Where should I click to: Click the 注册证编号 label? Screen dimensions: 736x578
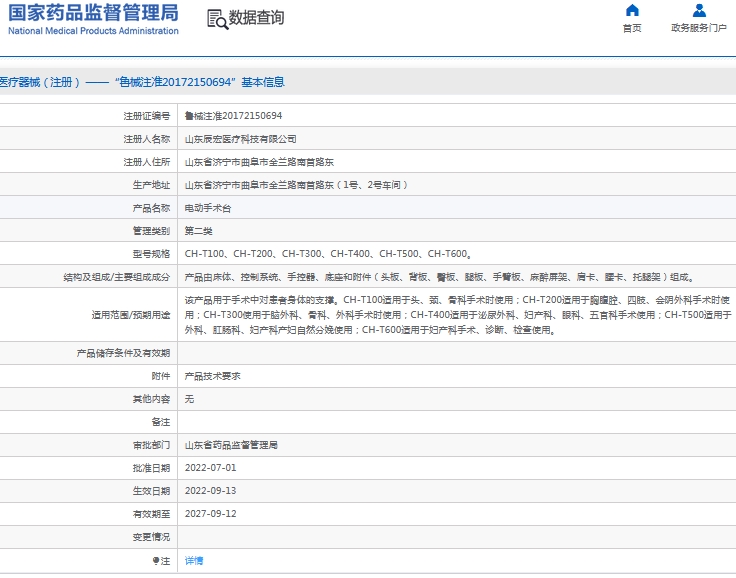146,116
